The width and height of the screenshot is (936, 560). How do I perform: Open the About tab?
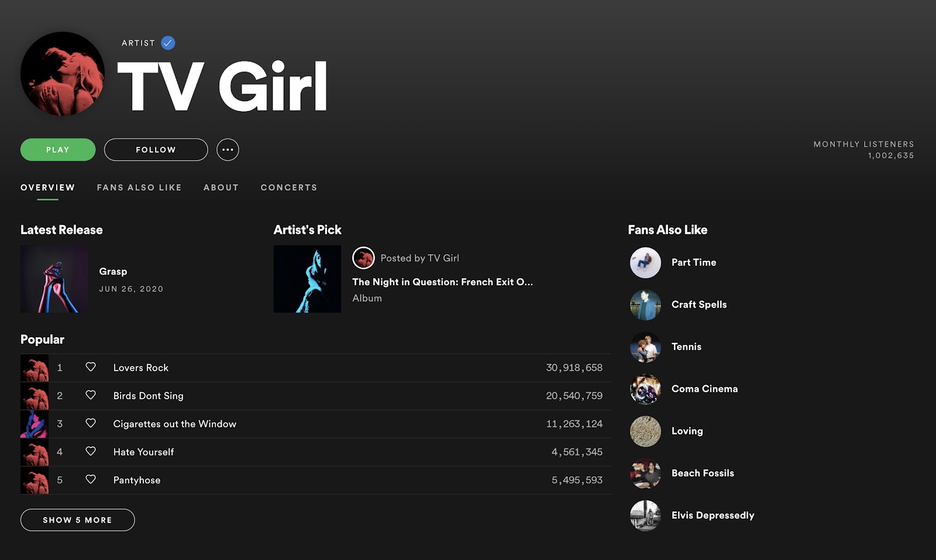pyautogui.click(x=221, y=188)
